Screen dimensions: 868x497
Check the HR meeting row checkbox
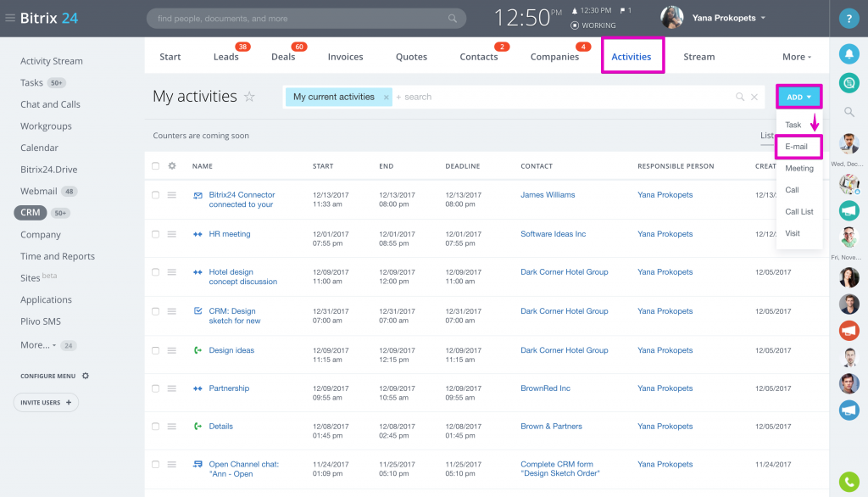tap(156, 234)
